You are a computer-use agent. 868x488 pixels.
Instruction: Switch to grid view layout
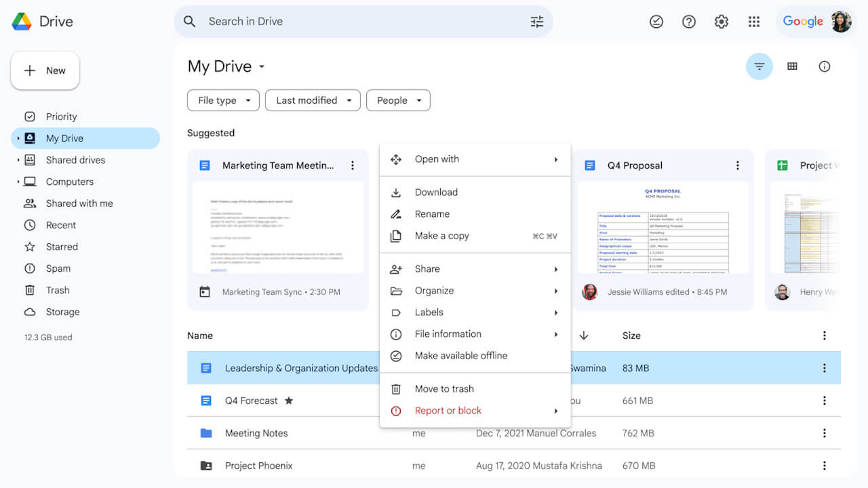(x=791, y=66)
